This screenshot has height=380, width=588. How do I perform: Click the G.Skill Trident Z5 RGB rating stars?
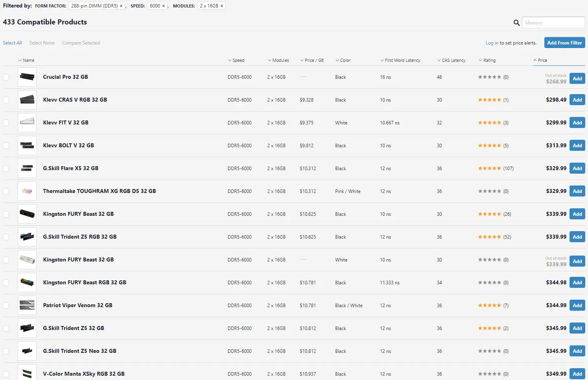click(489, 237)
